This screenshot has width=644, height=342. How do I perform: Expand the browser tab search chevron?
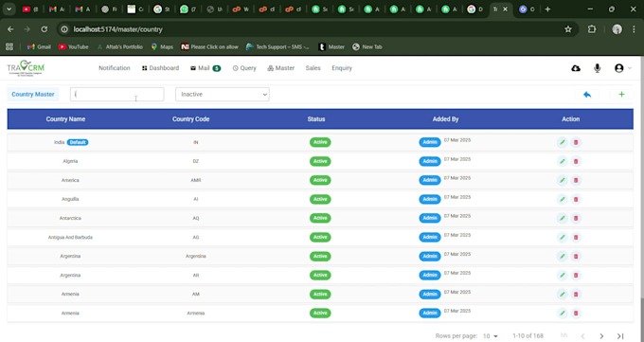coord(9,9)
